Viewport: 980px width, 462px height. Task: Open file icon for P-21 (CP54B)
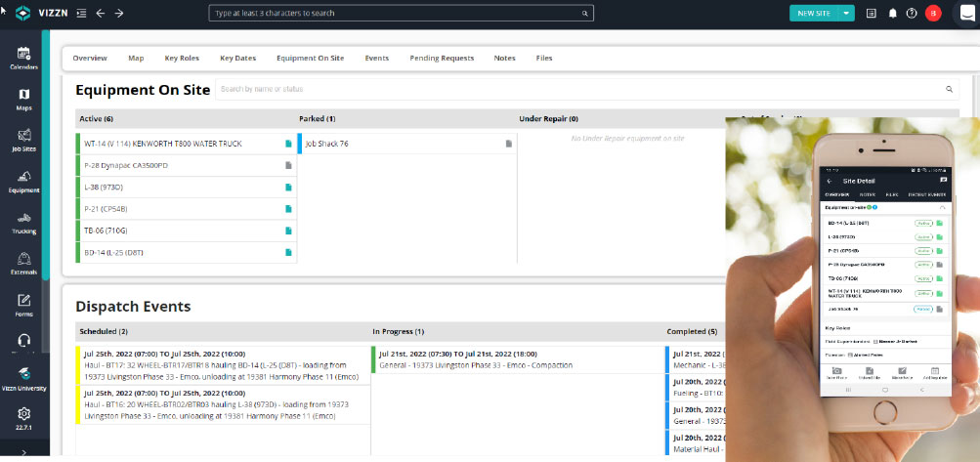click(x=288, y=209)
